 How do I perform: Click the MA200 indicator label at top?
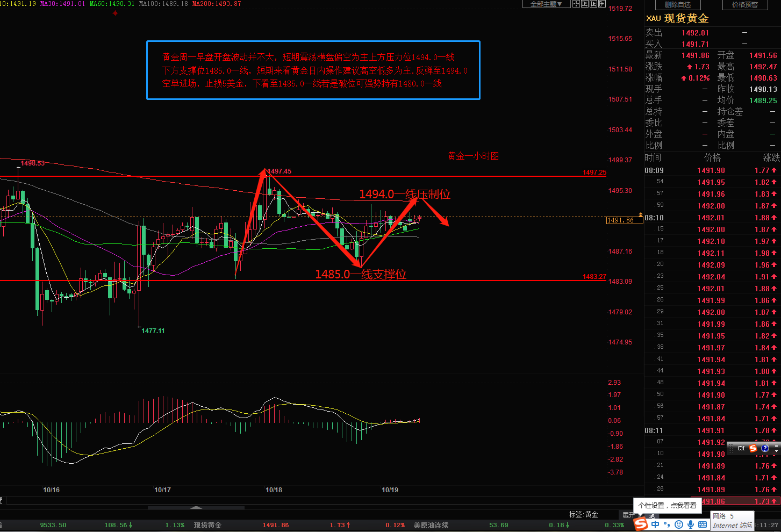(x=217, y=4)
